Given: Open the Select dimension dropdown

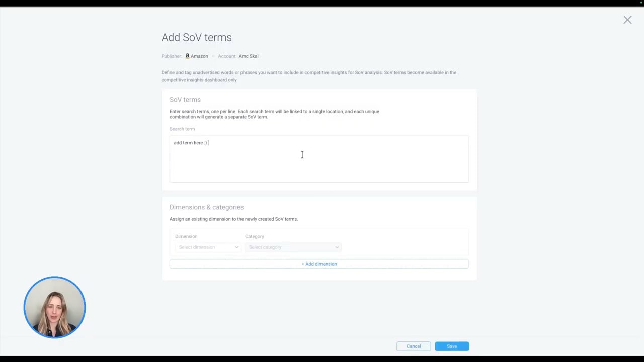Looking at the screenshot, I should tap(208, 247).
